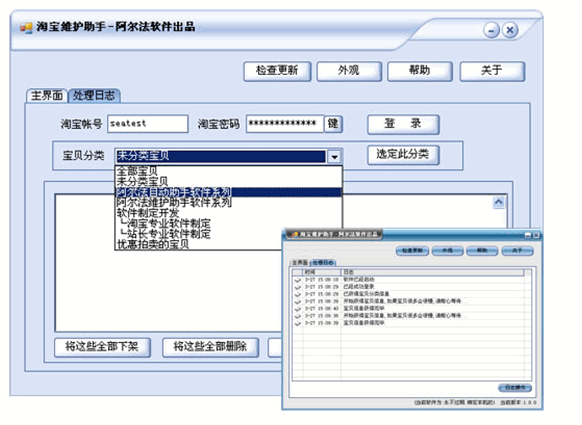Viewport: 582px width, 425px height.
Task: Focus the 淘宝密码 password field
Action: (x=285, y=124)
